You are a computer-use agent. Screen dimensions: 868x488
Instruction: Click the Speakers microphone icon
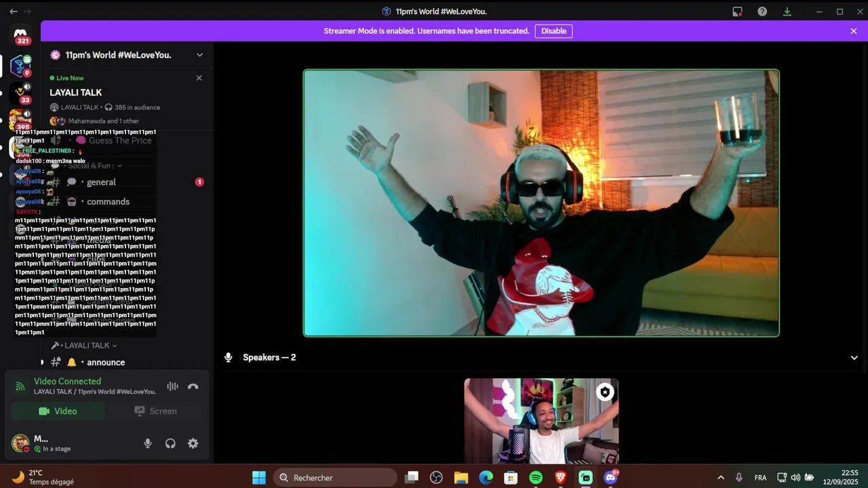tap(229, 357)
